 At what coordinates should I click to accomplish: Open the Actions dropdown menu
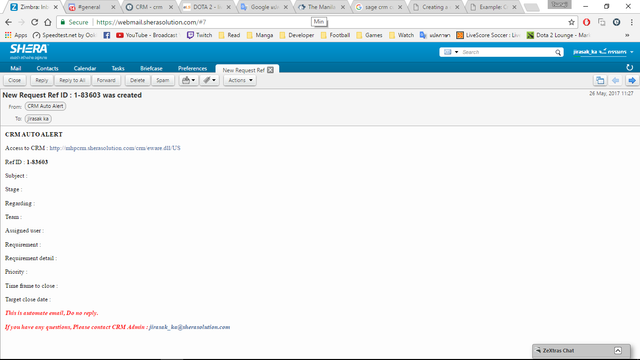(240, 80)
